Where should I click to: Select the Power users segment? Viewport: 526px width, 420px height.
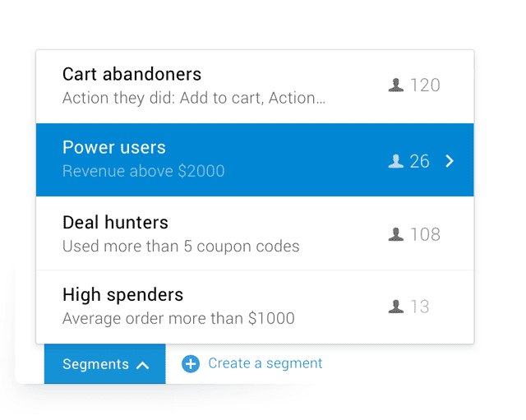(x=255, y=159)
